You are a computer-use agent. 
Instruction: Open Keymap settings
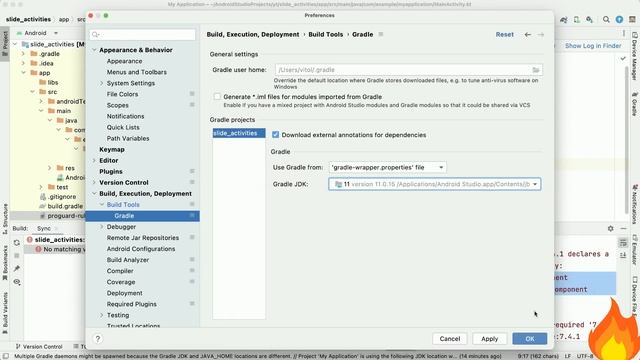click(x=112, y=149)
